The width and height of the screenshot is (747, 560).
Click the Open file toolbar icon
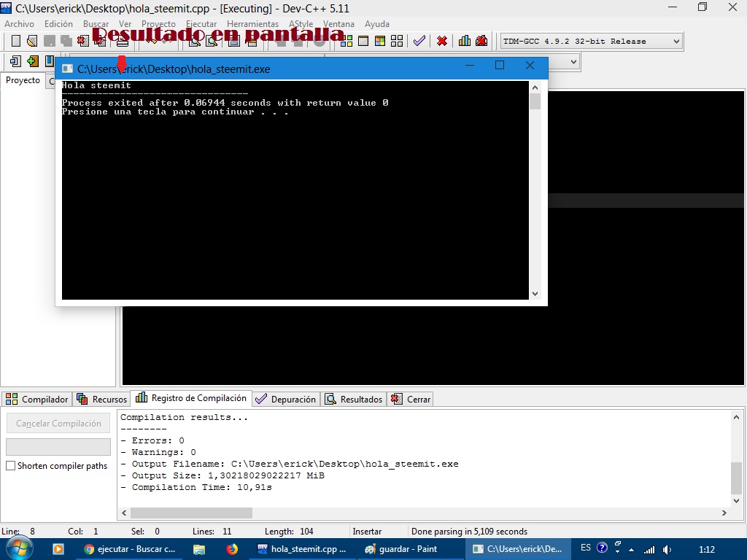[x=32, y=41]
